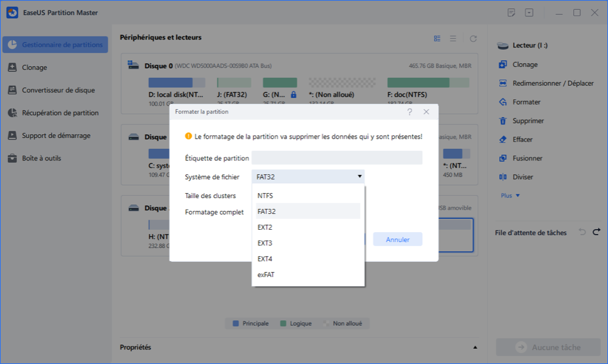Click the Lecteur (I :) drive icon
608x364 pixels.
(503, 46)
